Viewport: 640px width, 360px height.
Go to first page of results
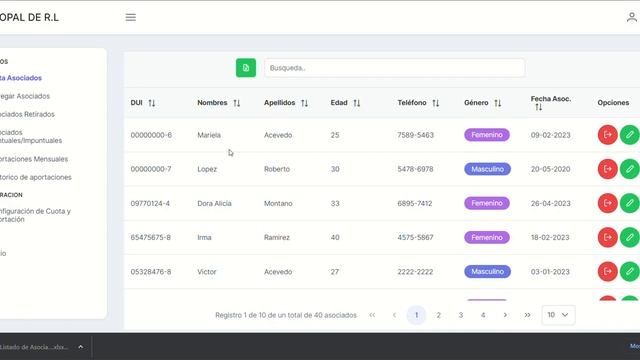372,315
